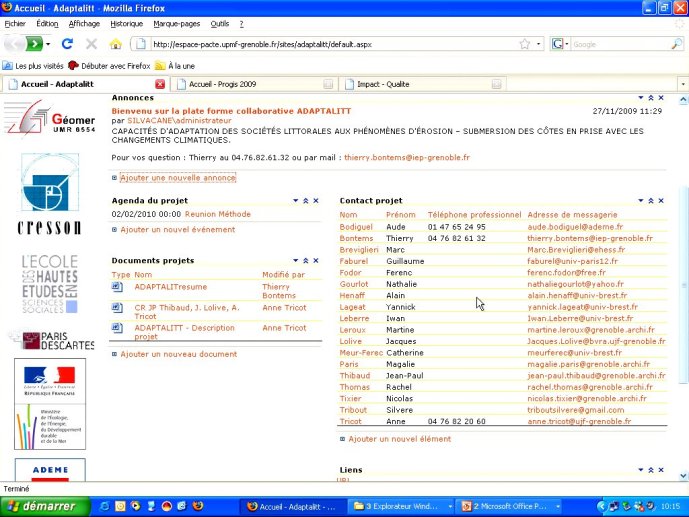Click Ajouter un nouveau document link
Viewport: 689px width, 517px height.
click(x=178, y=354)
